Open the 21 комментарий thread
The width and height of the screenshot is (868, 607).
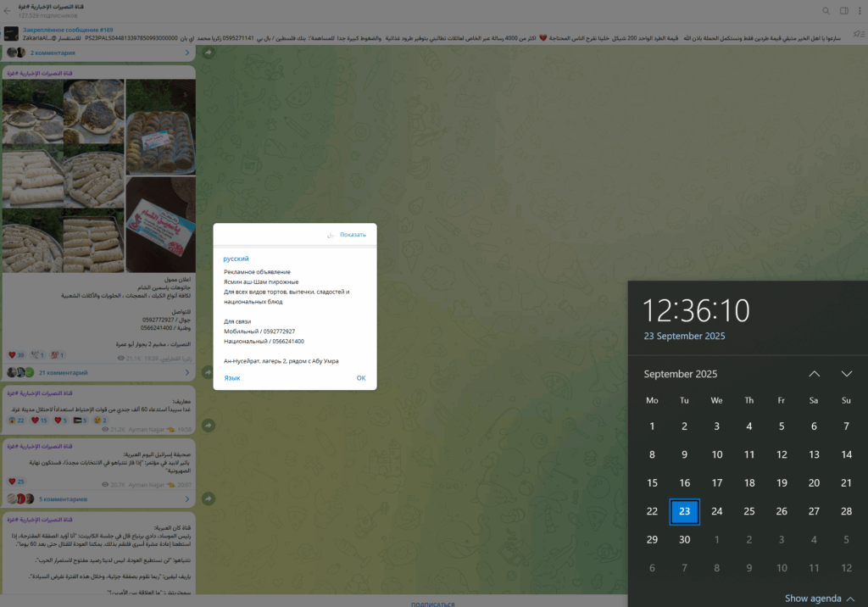(x=64, y=372)
